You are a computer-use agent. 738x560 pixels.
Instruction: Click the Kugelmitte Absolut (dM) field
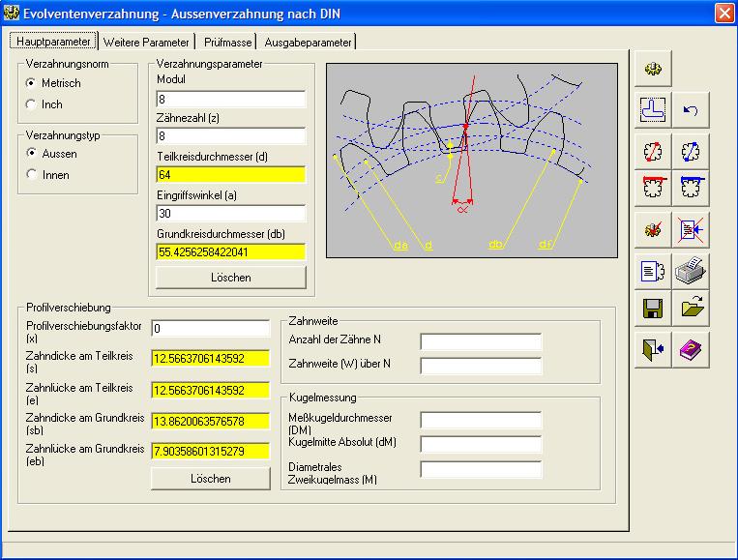(x=481, y=444)
